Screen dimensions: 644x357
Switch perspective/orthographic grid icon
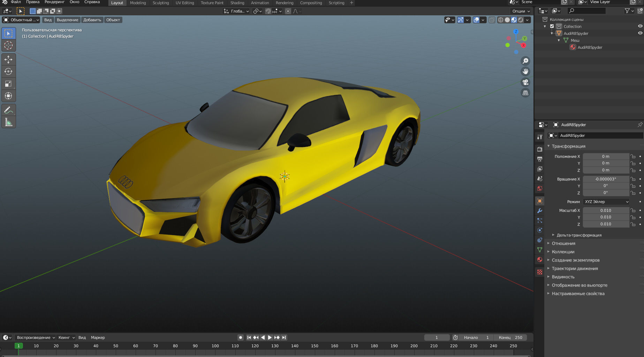[x=525, y=93]
